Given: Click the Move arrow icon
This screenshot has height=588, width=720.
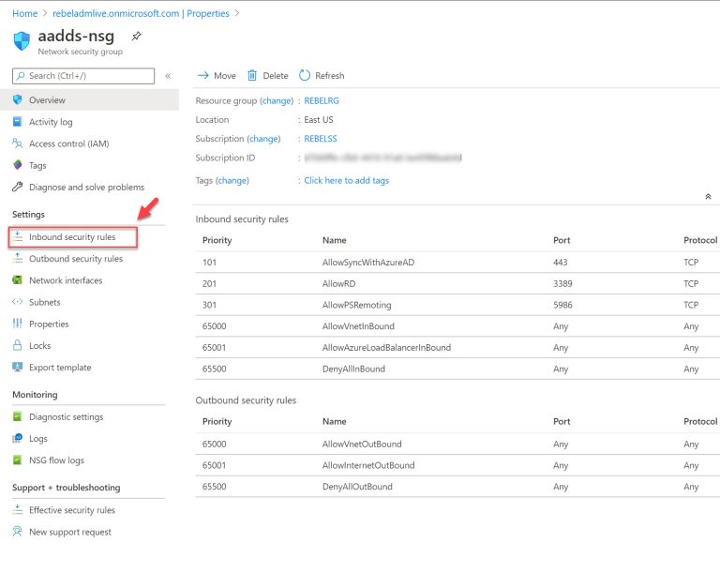Looking at the screenshot, I should tap(202, 75).
